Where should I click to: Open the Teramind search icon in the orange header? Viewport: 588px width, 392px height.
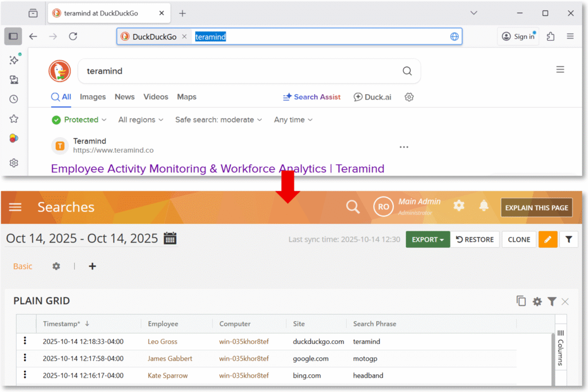[x=353, y=207]
